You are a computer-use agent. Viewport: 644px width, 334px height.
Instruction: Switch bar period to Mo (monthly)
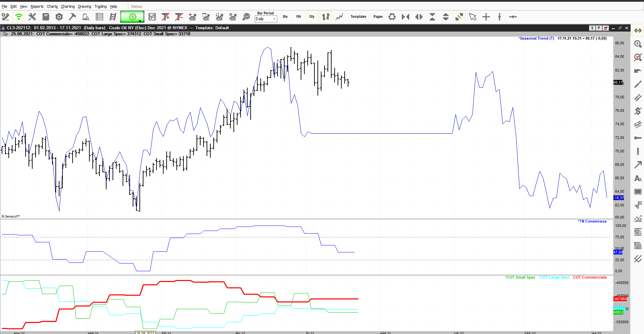click(x=285, y=17)
